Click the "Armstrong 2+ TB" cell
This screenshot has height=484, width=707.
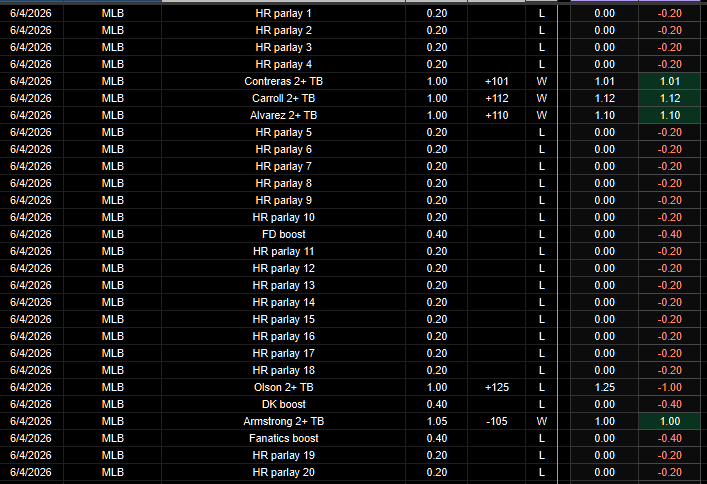(283, 421)
